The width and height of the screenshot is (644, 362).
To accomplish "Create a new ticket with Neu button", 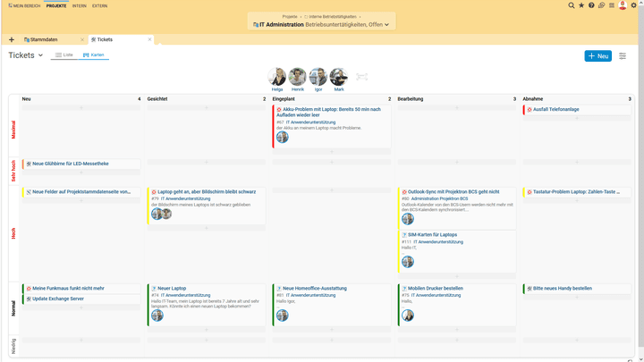I will [x=598, y=55].
